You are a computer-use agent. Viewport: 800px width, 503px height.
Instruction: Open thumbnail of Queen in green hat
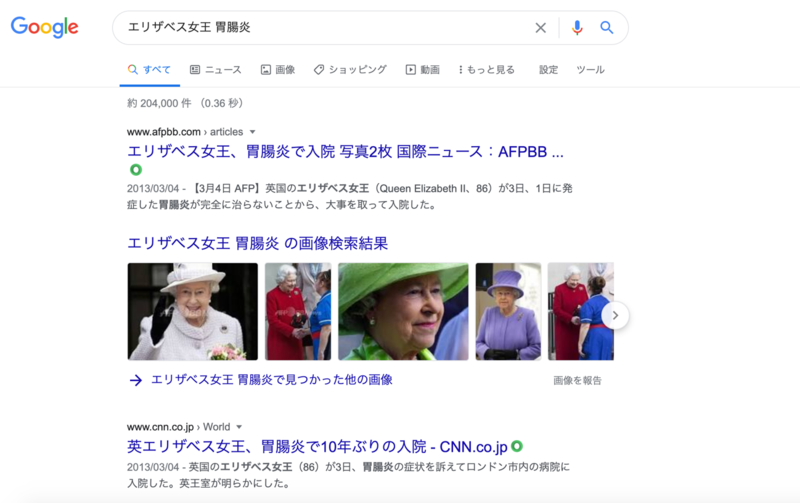pos(403,311)
